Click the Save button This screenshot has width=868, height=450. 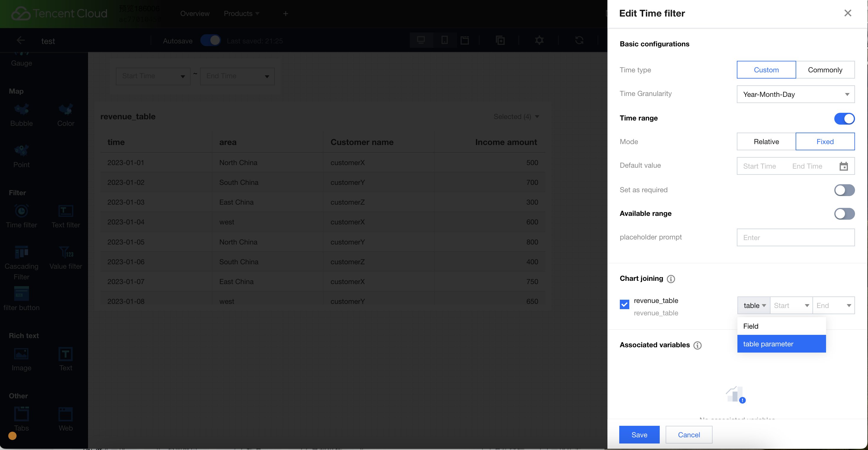tap(639, 435)
